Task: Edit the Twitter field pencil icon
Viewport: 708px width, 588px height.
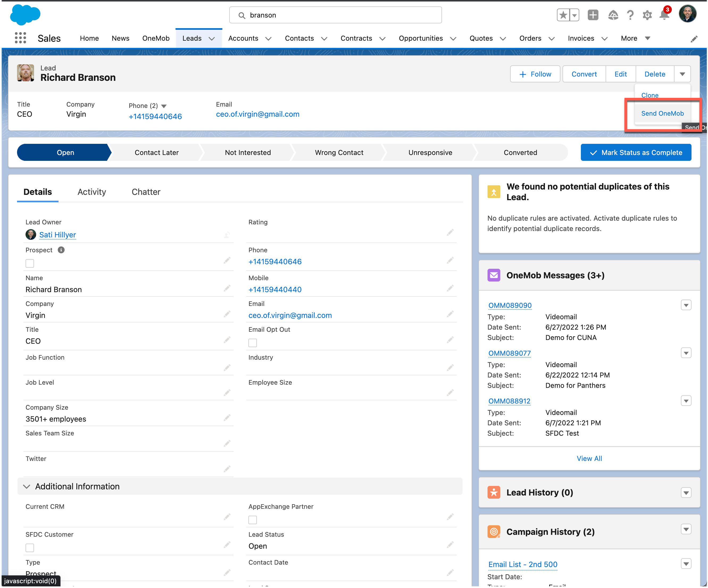Action: coord(227,469)
